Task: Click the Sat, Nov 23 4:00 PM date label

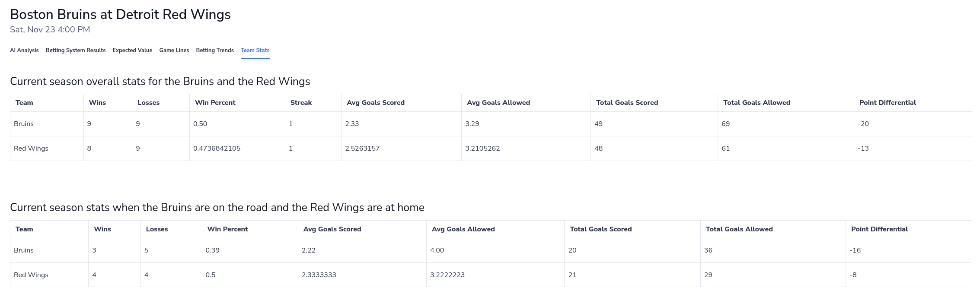Action: coord(50,29)
